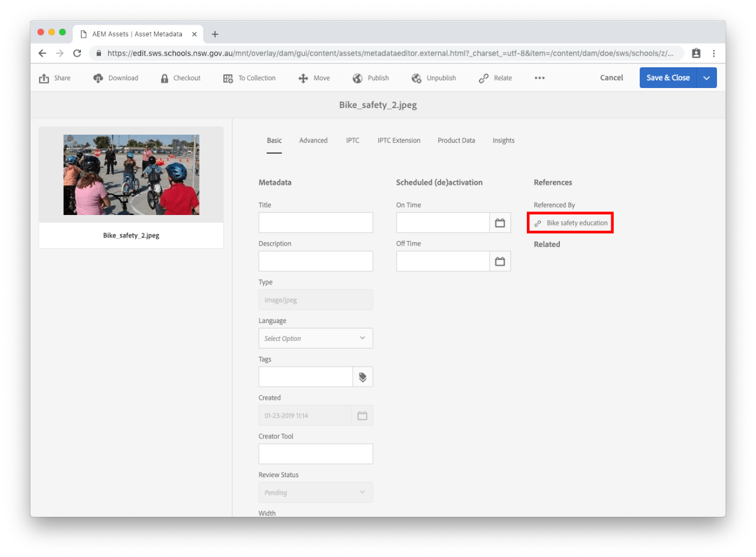Open the Bike safety education reference link
The image size is (756, 557).
pos(577,223)
